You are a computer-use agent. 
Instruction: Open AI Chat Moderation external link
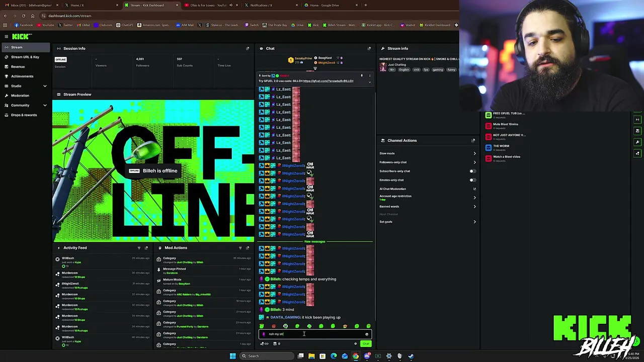click(474, 189)
